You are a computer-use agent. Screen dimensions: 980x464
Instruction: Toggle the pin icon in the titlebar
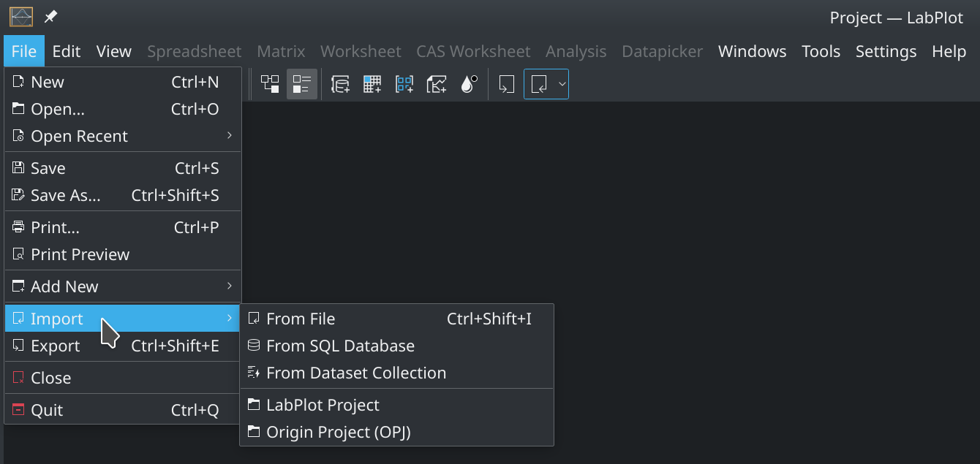click(50, 16)
